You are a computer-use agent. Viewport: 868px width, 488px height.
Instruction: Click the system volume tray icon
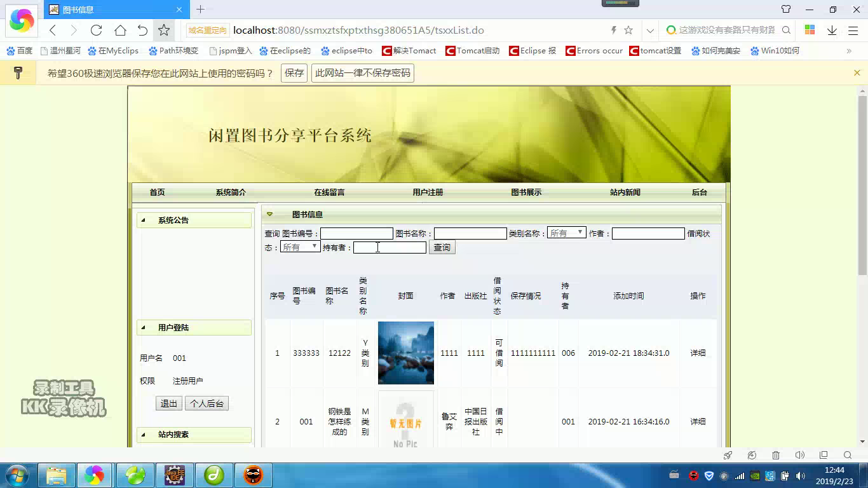(800, 475)
